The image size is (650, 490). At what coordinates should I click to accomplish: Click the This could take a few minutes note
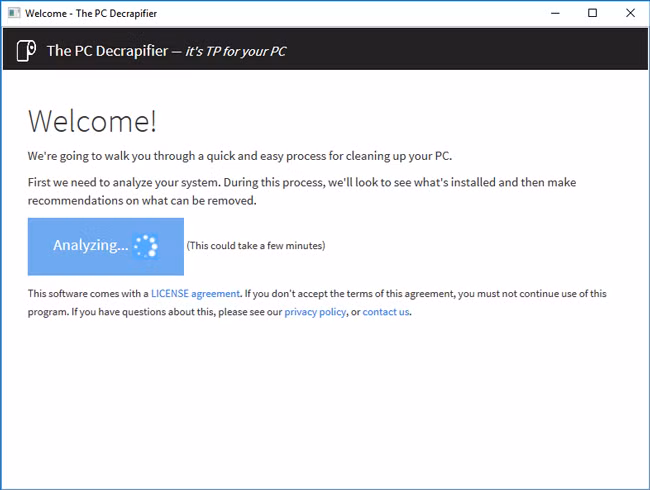coord(256,246)
